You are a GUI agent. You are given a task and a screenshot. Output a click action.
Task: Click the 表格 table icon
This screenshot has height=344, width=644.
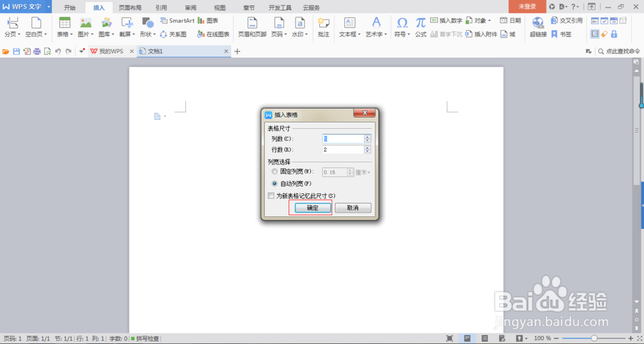click(65, 23)
